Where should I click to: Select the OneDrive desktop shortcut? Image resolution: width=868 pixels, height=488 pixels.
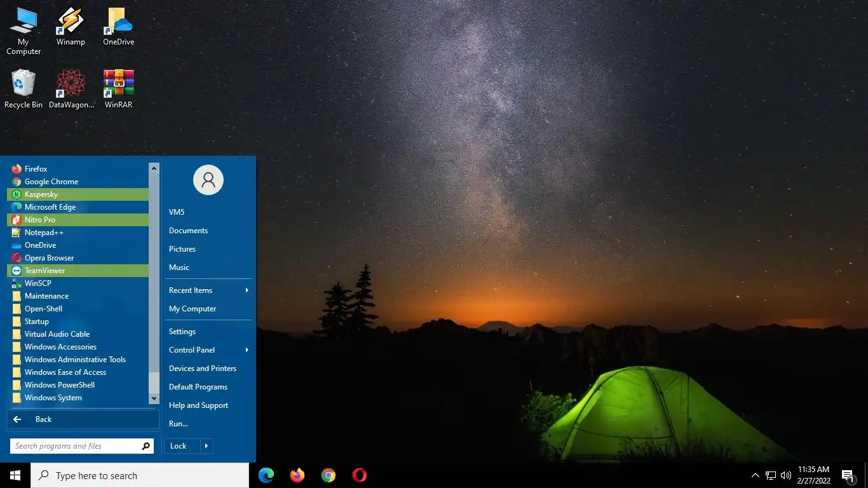tap(119, 27)
